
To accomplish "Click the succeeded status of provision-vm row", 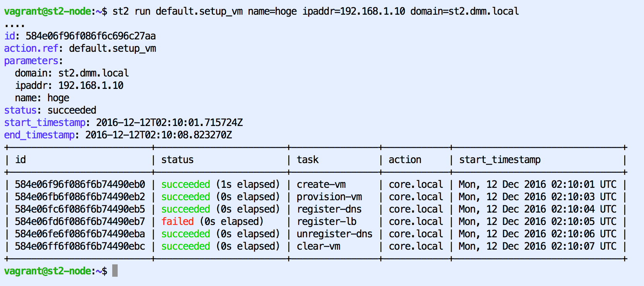I will [x=186, y=197].
